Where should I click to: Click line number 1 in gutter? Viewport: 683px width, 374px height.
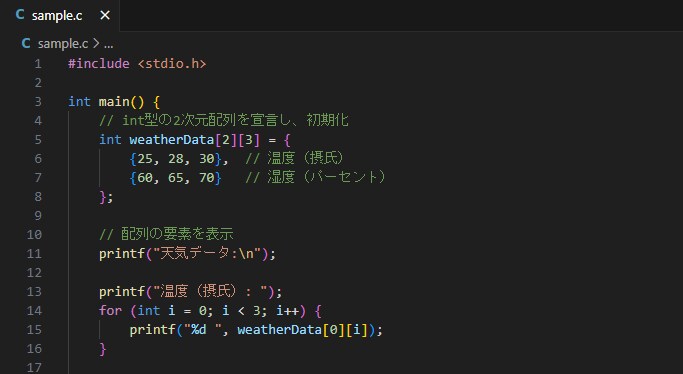[x=38, y=64]
